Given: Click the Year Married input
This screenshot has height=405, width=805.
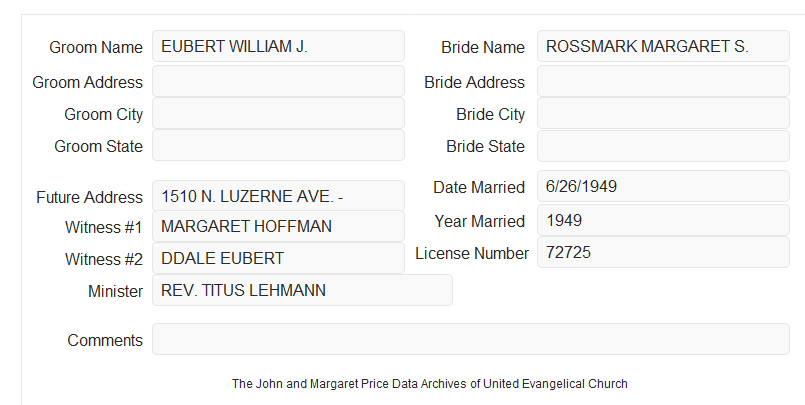Looking at the screenshot, I should coord(663,220).
